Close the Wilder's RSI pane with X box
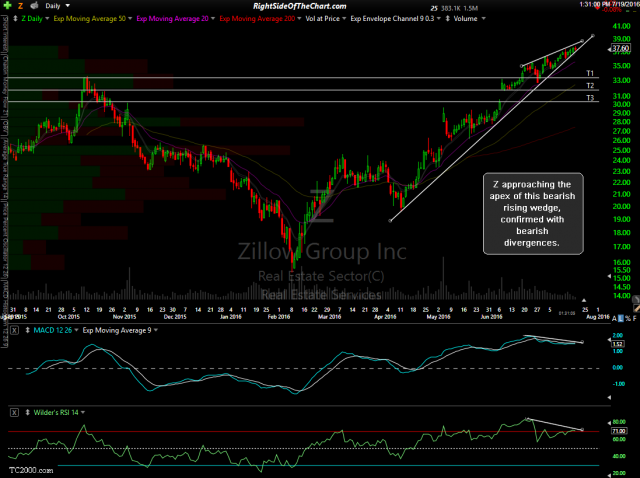This screenshot has height=478, width=640. 14,413
